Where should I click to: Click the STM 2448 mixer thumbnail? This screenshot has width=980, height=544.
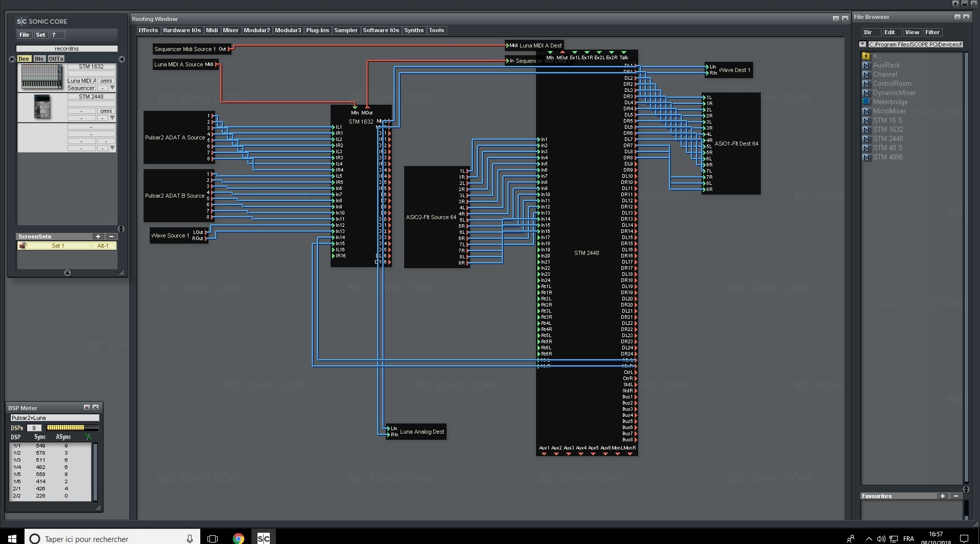(42, 107)
